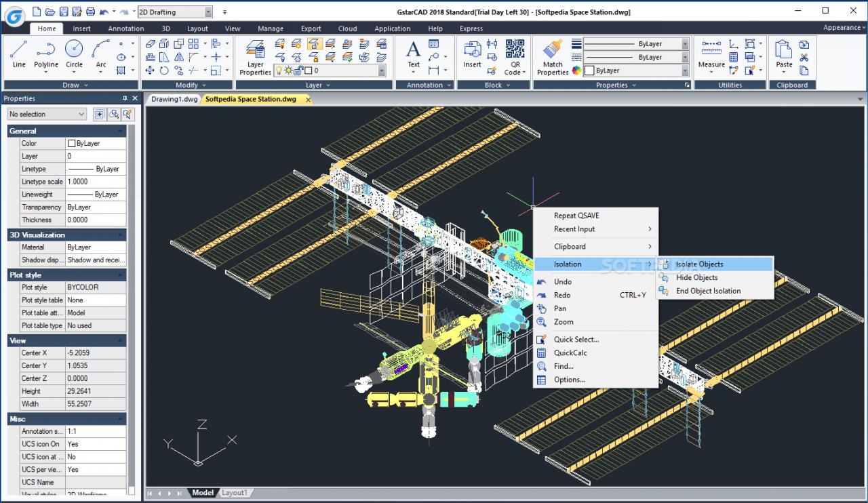Select the Polyline tool
This screenshot has width=868, height=503.
click(x=46, y=53)
